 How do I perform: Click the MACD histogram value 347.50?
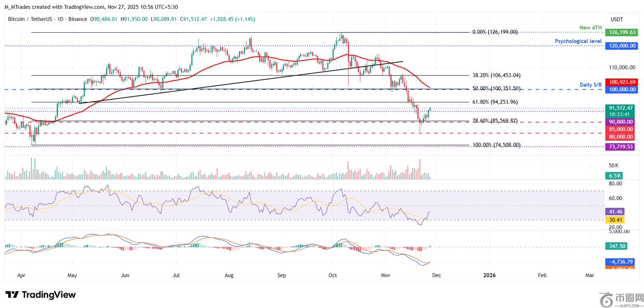(x=619, y=247)
